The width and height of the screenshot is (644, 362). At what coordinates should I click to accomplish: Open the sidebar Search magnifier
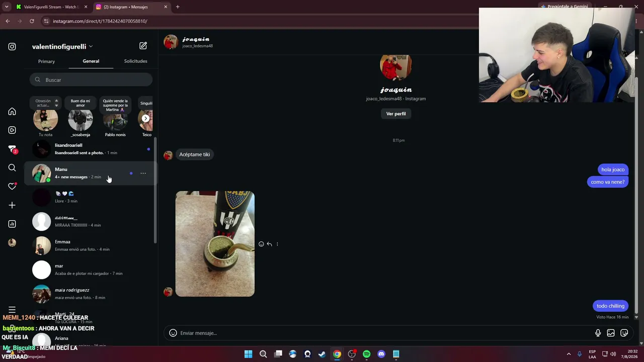click(x=12, y=168)
